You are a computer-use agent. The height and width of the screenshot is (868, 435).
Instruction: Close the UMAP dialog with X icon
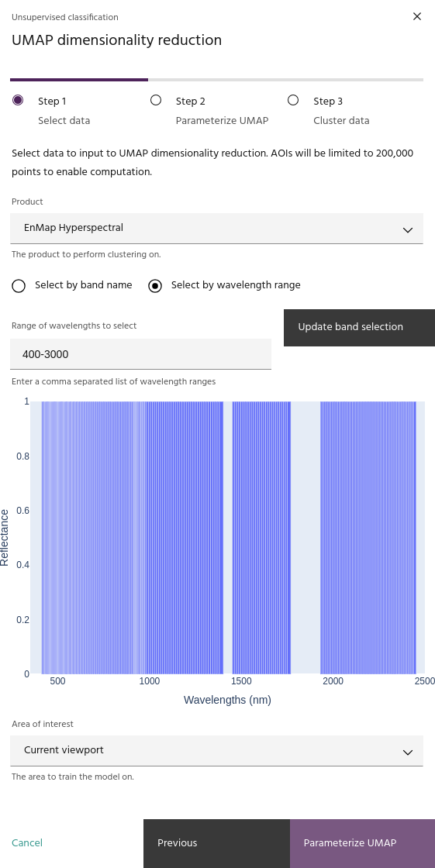point(417,16)
